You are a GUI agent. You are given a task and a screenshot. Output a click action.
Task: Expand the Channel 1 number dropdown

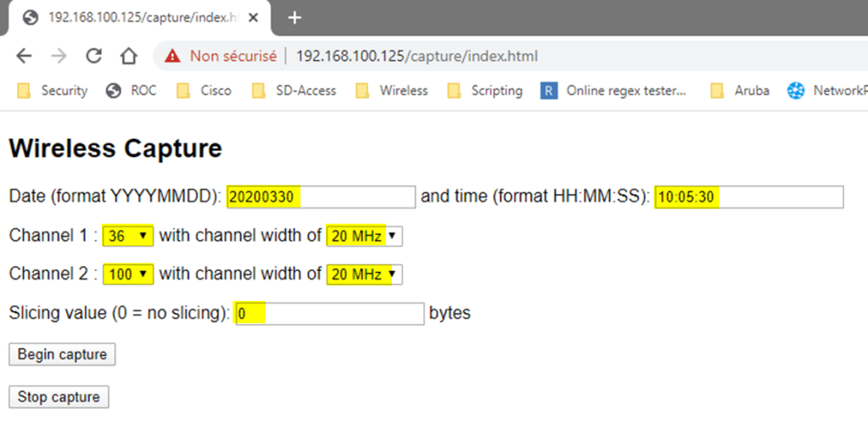point(128,236)
